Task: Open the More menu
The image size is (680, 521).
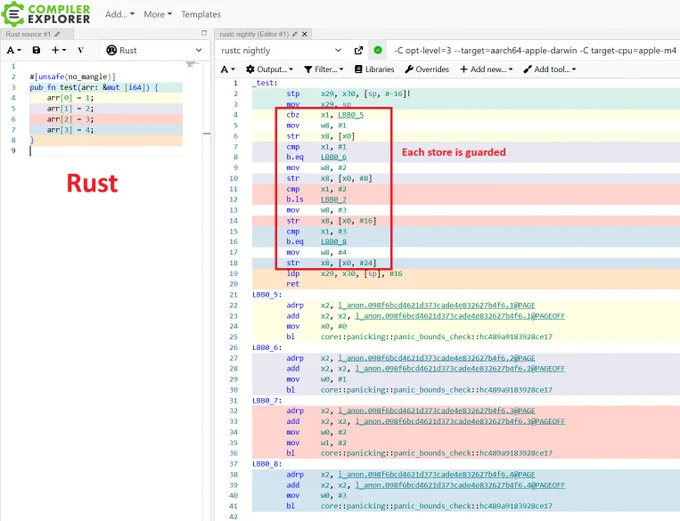Action: point(157,14)
